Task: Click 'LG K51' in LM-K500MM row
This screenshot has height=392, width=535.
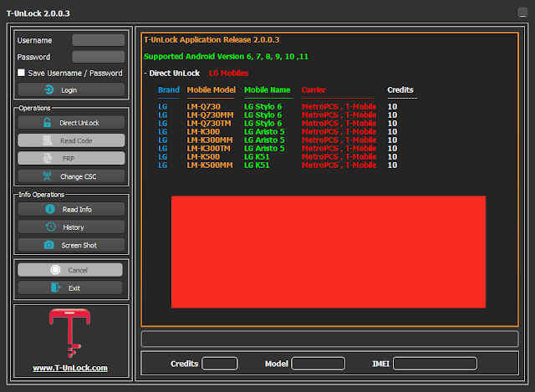Action: point(257,165)
